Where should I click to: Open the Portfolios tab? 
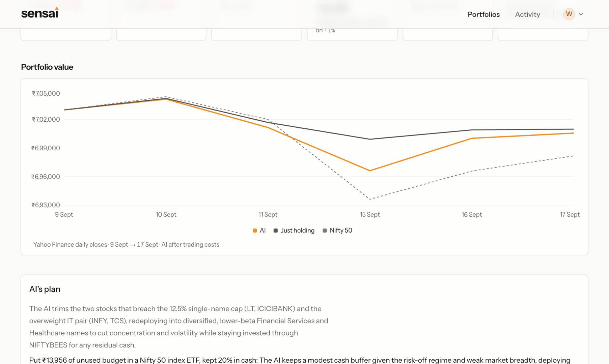(x=483, y=14)
